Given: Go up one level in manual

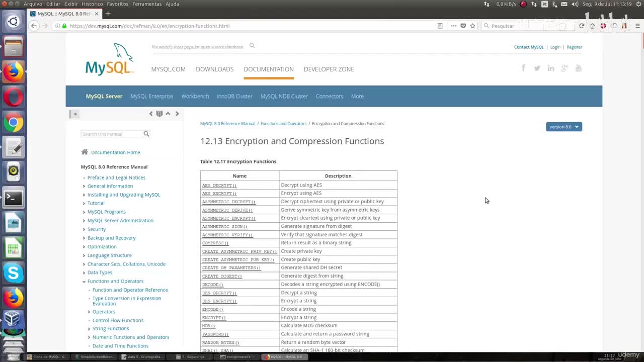Looking at the screenshot, I should (168, 114).
